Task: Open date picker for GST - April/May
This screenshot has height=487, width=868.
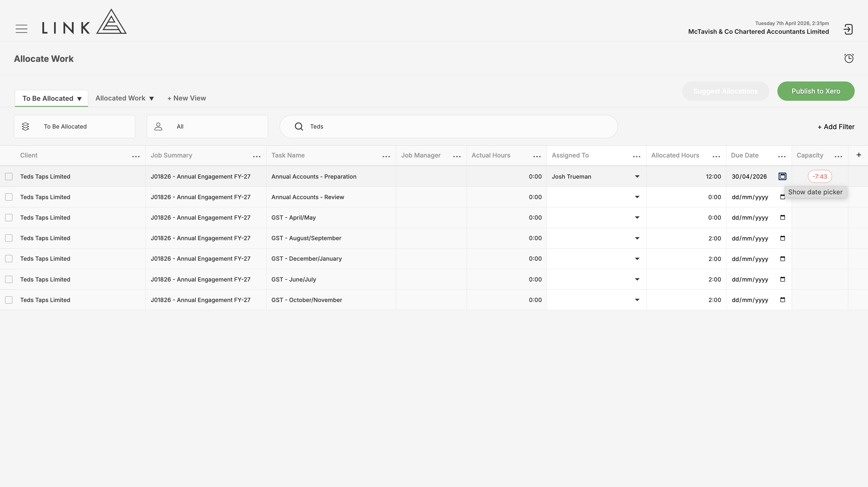Action: coord(783,218)
